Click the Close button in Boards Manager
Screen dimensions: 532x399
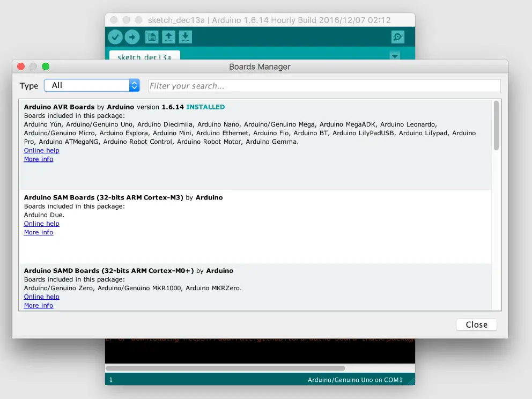[476, 324]
